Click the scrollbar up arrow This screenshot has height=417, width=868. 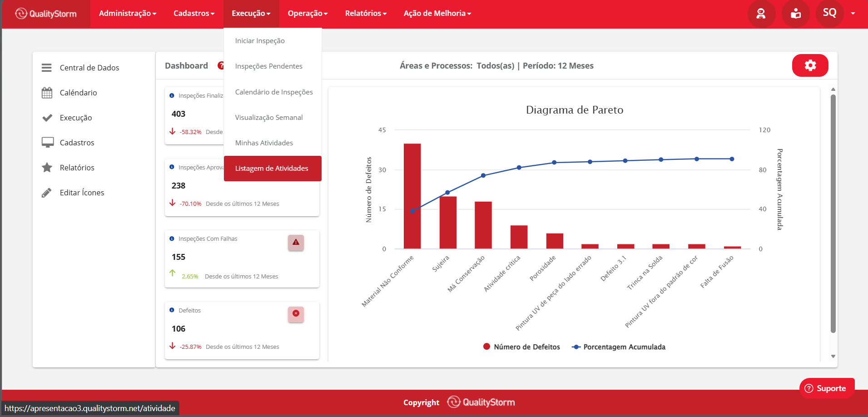[x=833, y=89]
